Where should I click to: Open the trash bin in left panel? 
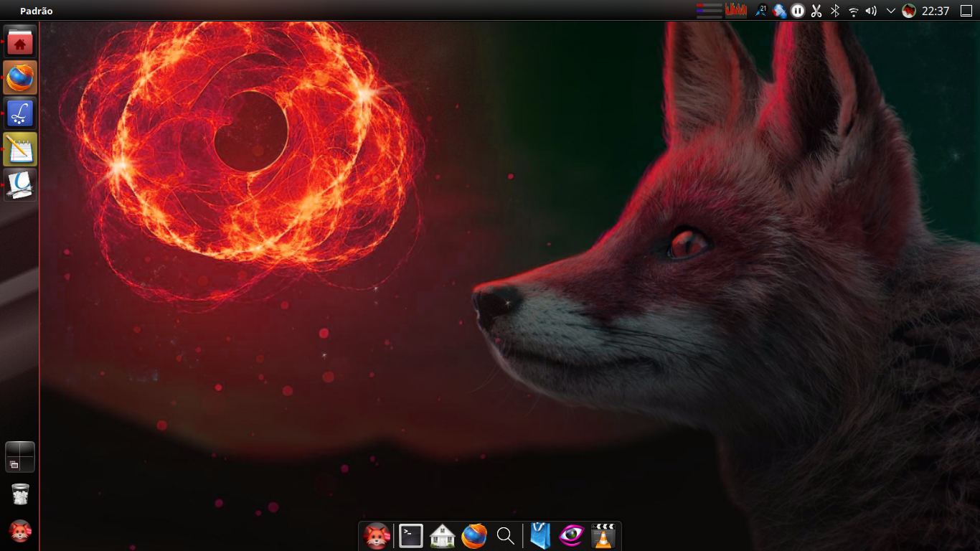(x=20, y=494)
